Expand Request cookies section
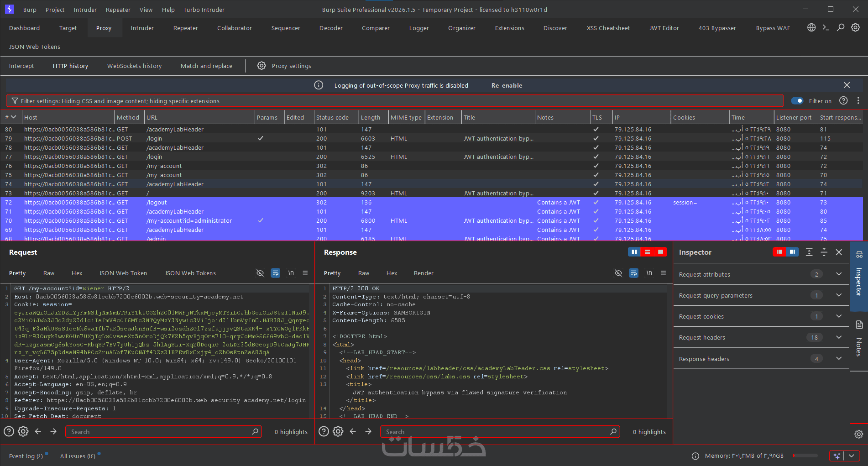Image resolution: width=868 pixels, height=466 pixels. 839,316
